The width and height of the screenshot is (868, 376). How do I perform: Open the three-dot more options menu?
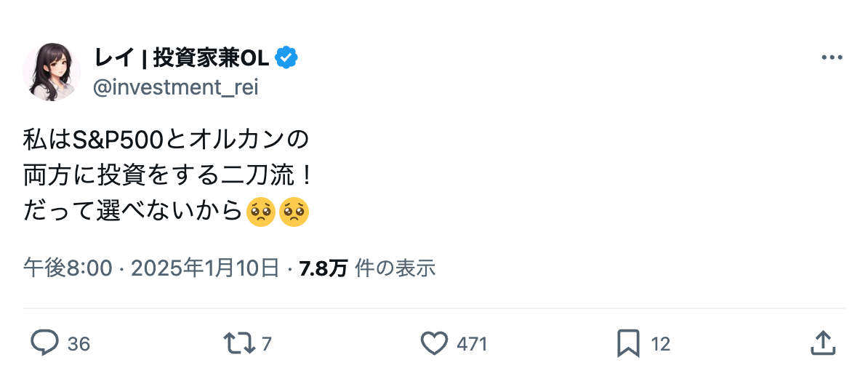point(832,58)
